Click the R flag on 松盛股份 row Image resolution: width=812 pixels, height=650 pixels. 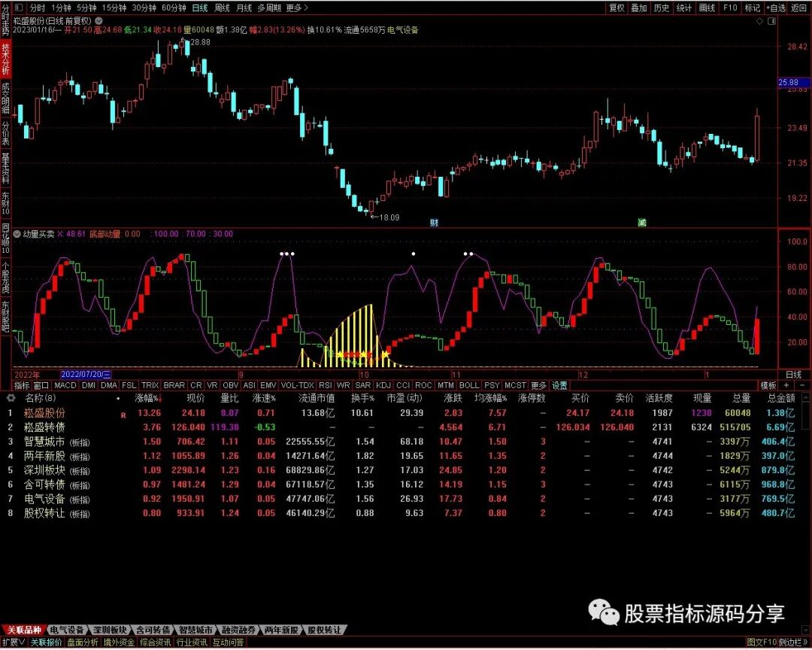pyautogui.click(x=123, y=415)
